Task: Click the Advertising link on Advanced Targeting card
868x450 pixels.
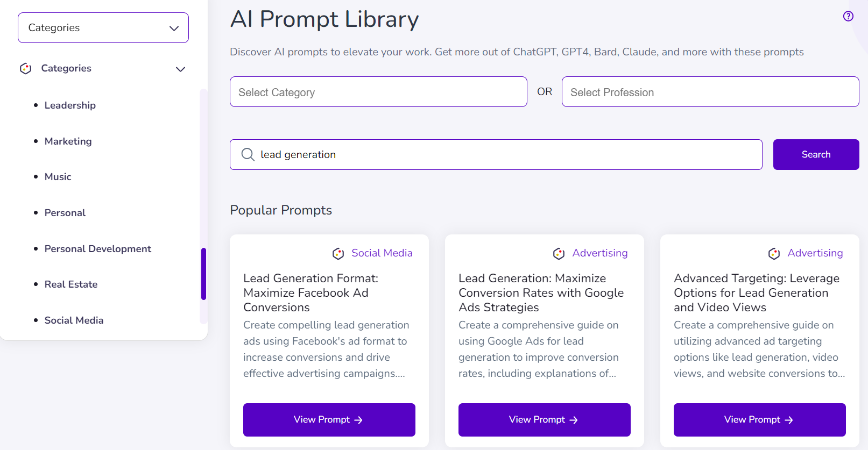Action: [x=815, y=253]
